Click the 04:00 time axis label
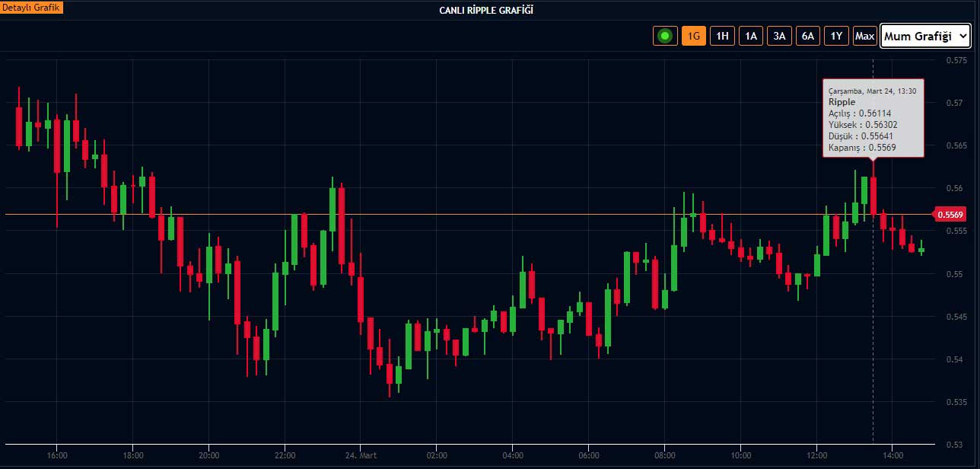 (x=513, y=455)
